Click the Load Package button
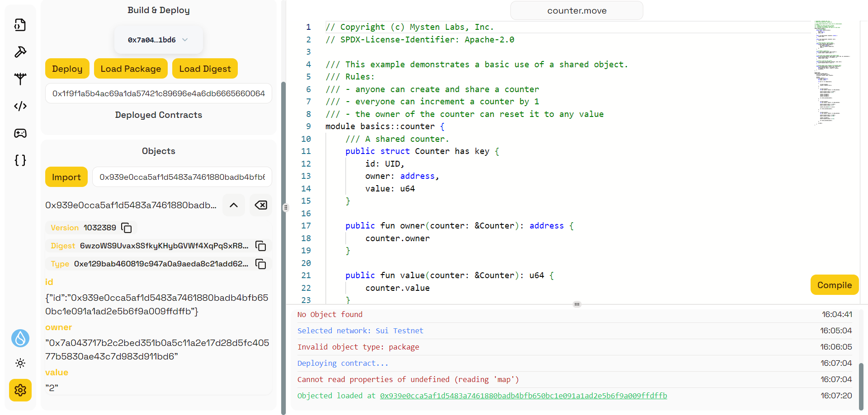Screen dimensions: 868x415 [x=131, y=69]
